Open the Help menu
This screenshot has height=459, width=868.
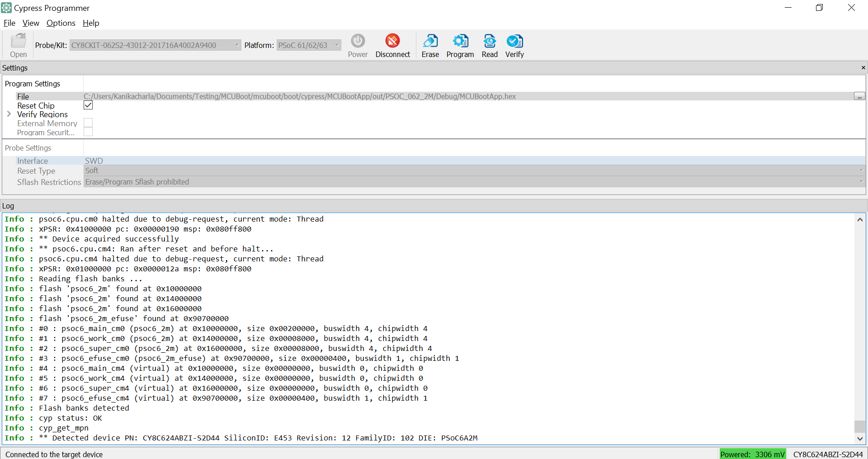coord(91,23)
